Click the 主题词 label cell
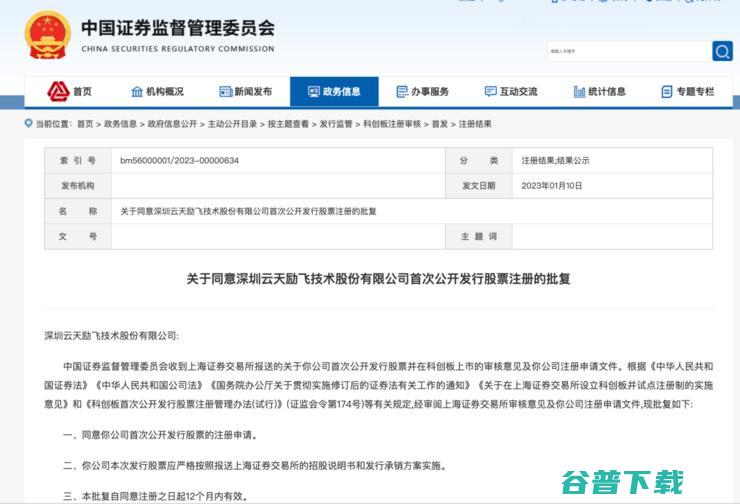740x504 pixels. 479,236
